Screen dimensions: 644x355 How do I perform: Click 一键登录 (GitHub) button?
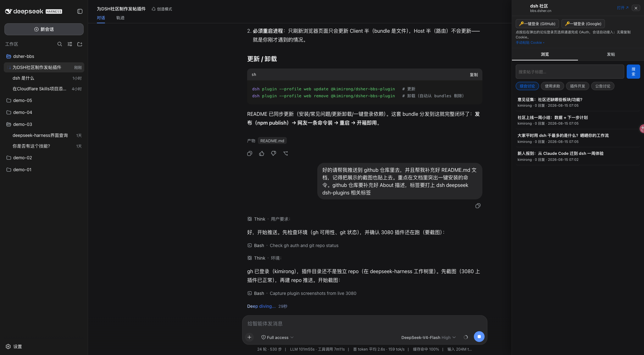click(537, 24)
